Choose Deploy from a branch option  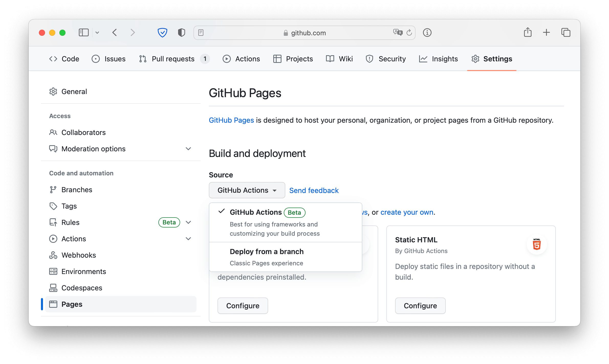267,252
